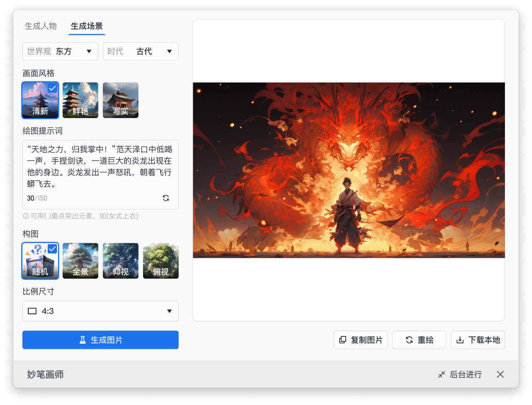
Task: Select the 俯视 composition thumbnail
Action: point(160,261)
